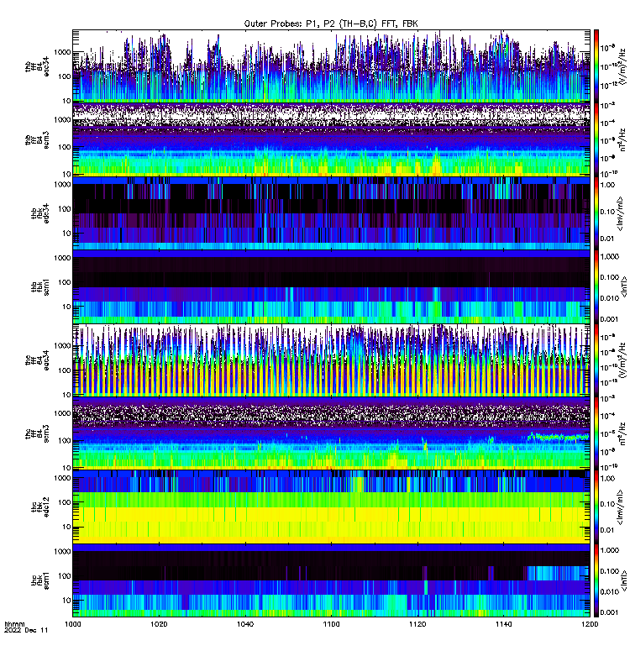Click the "1120" time axis label
Viewport: 630px width, 672px height.
click(x=417, y=624)
